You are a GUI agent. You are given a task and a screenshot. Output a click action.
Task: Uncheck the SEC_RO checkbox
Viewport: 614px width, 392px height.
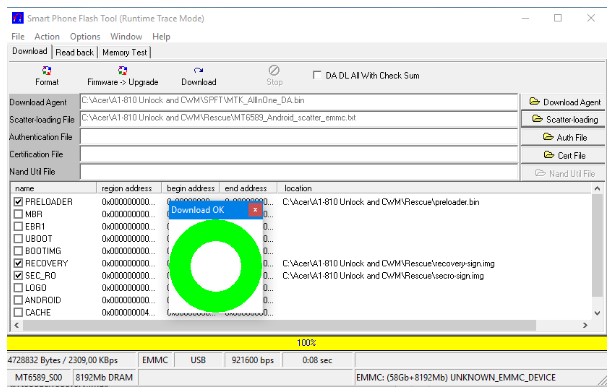(18, 275)
